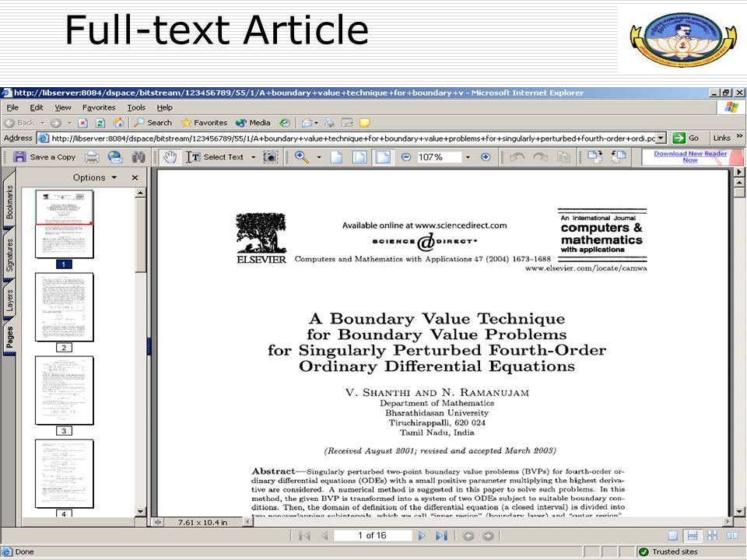Switch to Facing pages layout
The image size is (747, 560).
coord(732,536)
